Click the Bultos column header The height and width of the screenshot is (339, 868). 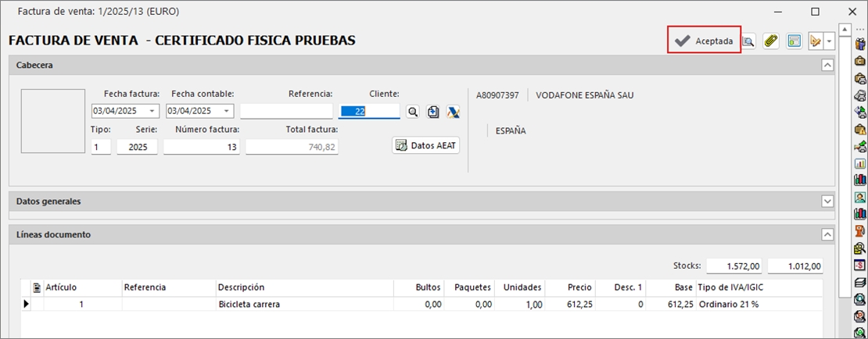(x=419, y=287)
